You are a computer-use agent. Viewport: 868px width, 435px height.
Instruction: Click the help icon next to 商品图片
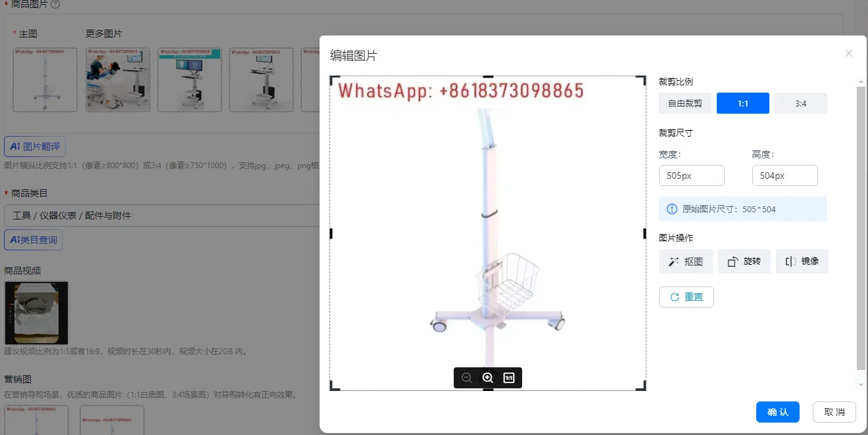click(55, 4)
